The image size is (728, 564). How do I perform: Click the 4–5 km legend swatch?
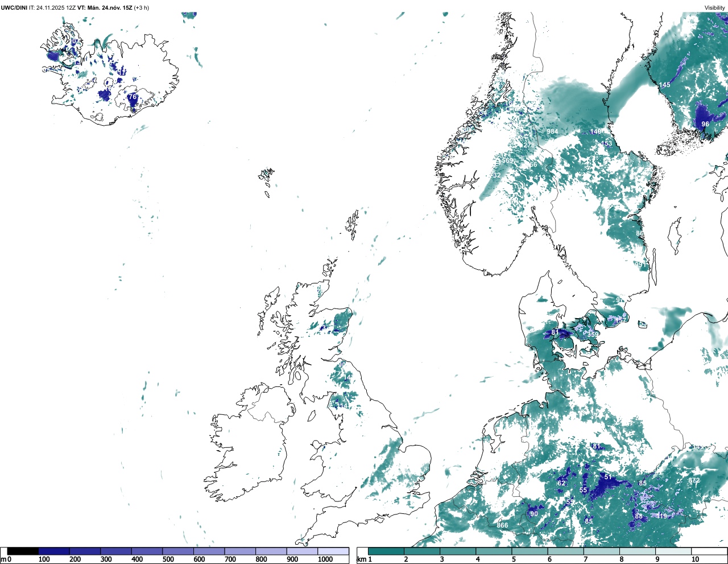pos(494,551)
